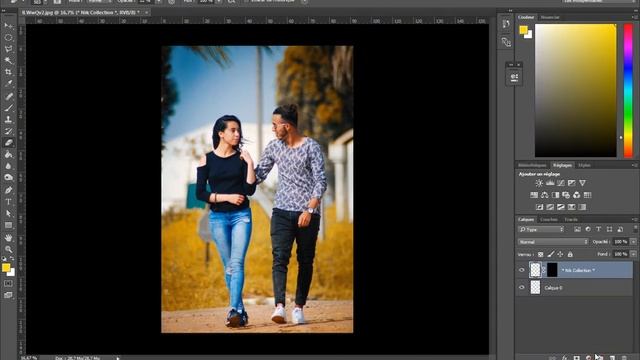The image size is (640, 360).
Task: Add a Black & White adjustment
Action: pos(555,195)
